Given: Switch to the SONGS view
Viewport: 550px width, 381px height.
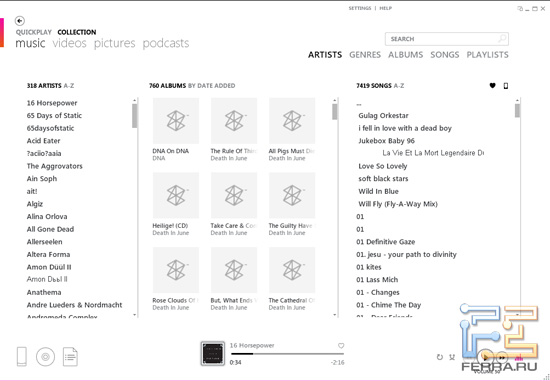Looking at the screenshot, I should pos(445,55).
